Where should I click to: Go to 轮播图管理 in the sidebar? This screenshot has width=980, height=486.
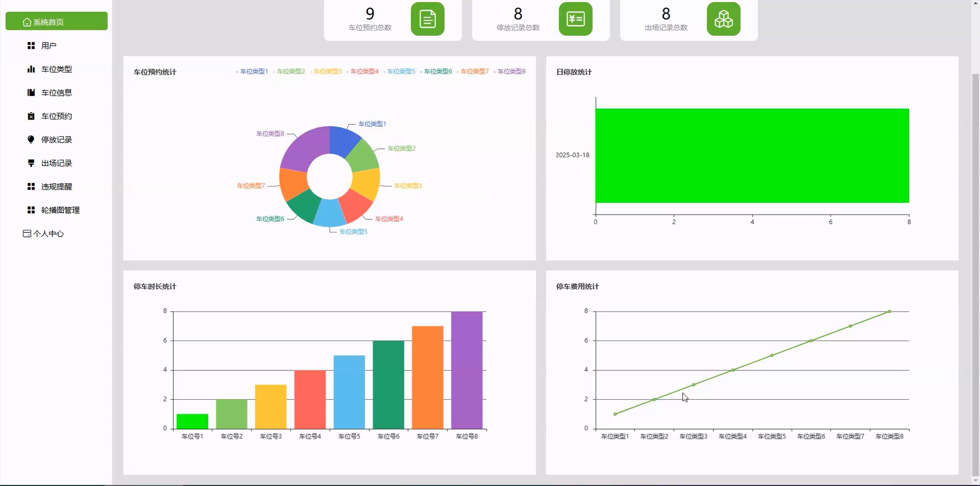click(x=60, y=210)
